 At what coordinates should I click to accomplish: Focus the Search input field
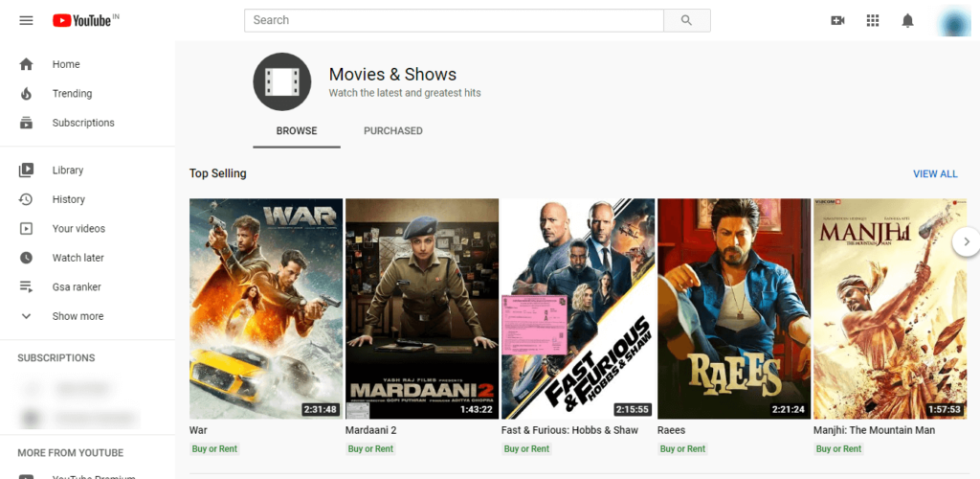point(454,20)
